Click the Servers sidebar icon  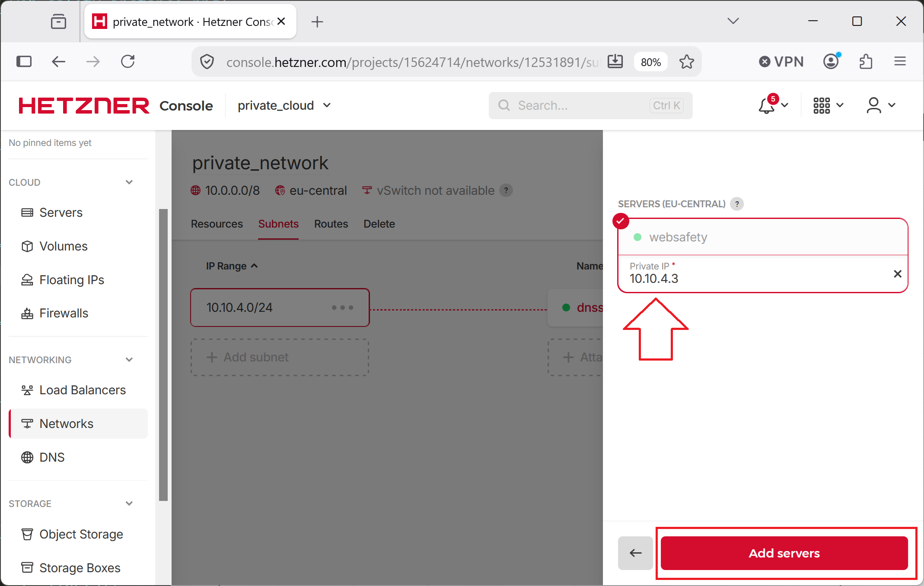tap(27, 212)
